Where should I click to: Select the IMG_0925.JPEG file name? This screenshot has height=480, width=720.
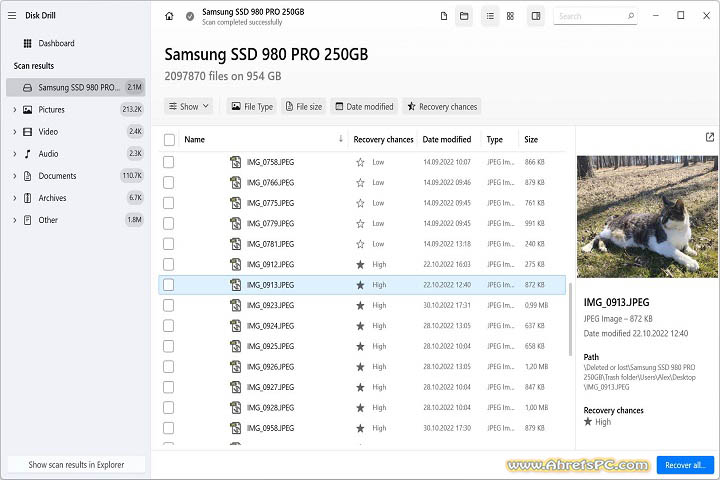pos(270,346)
